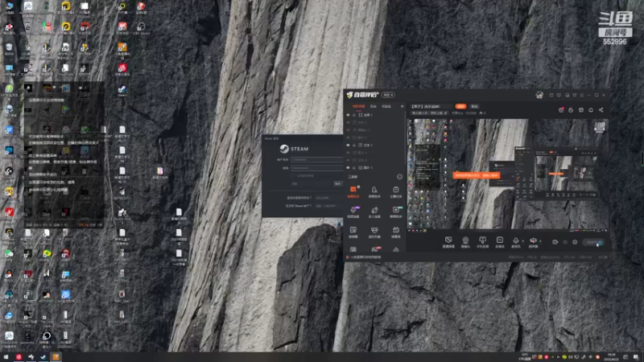Start recording with the camcorder icon
Screen dimensions: 644x362
pyautogui.click(x=555, y=242)
